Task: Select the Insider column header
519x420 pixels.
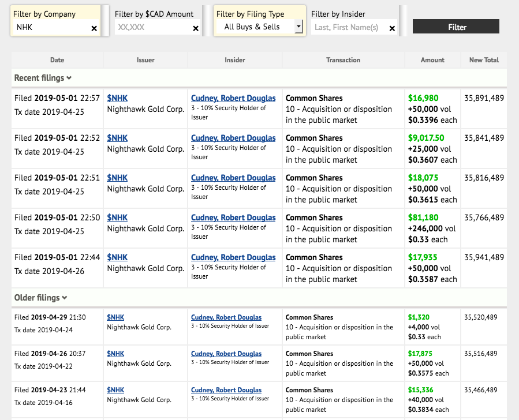Action: coord(235,60)
